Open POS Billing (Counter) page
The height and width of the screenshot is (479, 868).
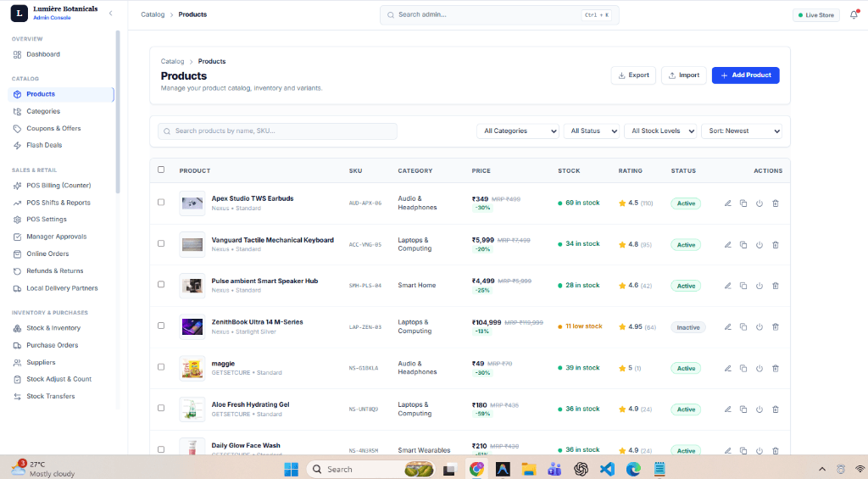point(61,186)
